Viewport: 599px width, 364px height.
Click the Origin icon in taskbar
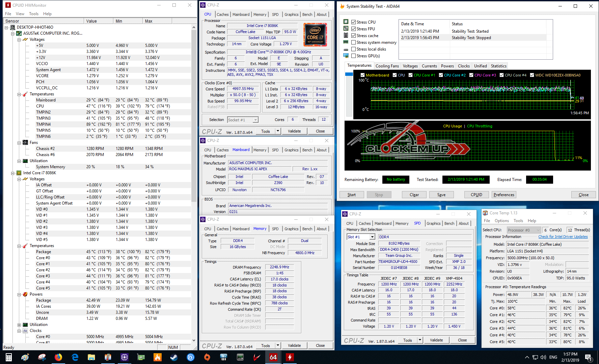pos(207,357)
